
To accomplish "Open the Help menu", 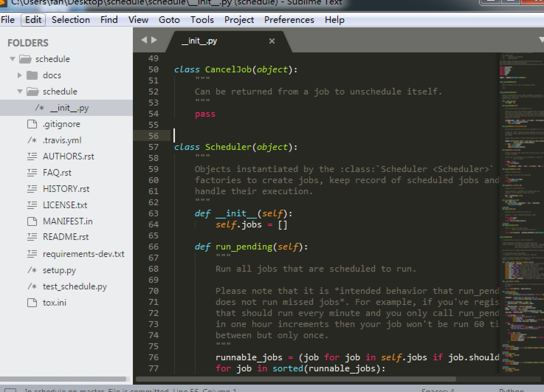I will coord(334,20).
